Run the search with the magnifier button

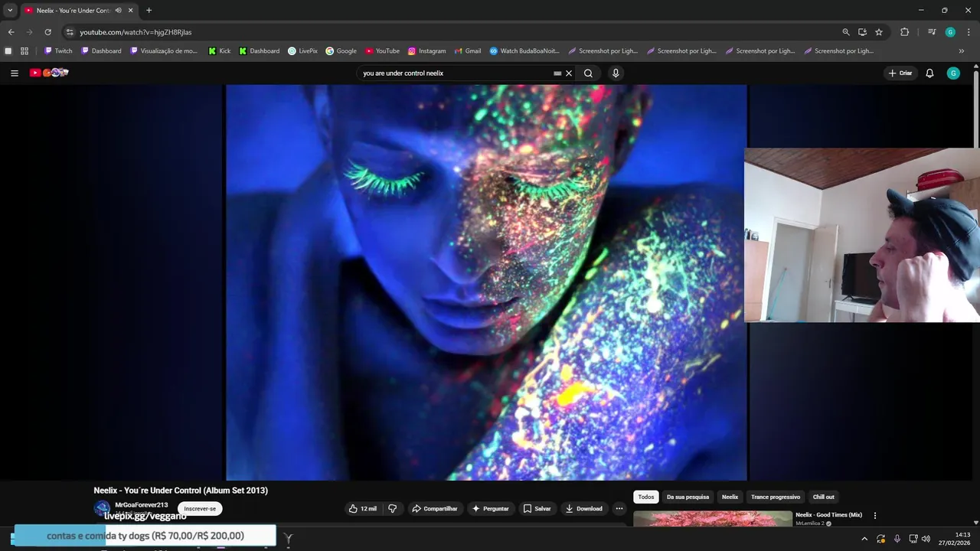(588, 73)
